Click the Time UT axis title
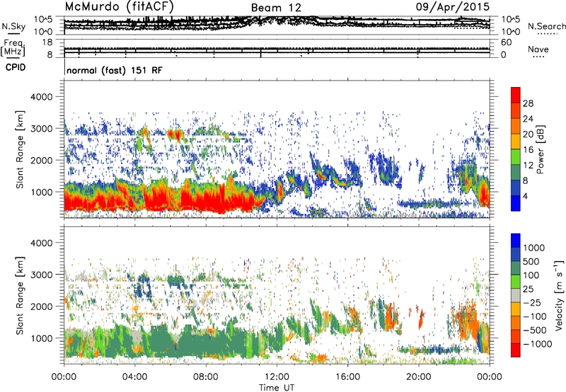Viewport: 566px width, 392px height. (277, 387)
